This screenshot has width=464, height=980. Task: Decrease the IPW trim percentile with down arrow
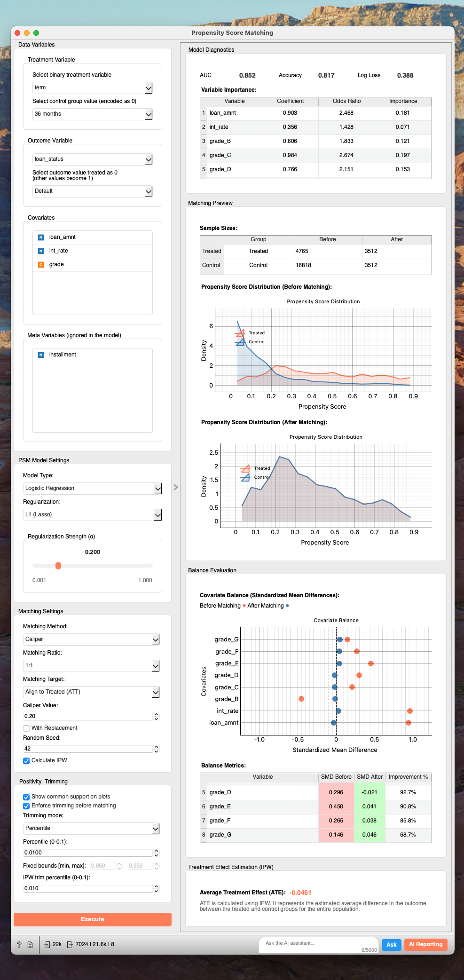tap(157, 891)
